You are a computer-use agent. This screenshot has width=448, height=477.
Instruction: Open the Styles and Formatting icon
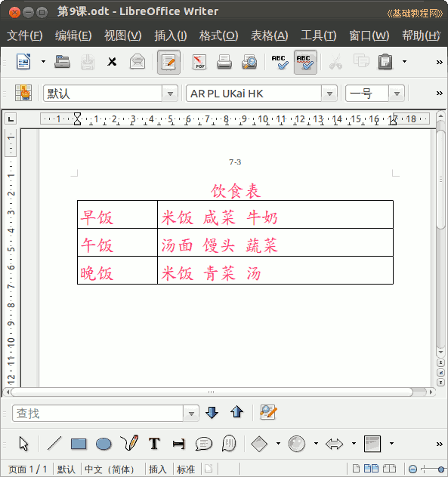tap(23, 93)
